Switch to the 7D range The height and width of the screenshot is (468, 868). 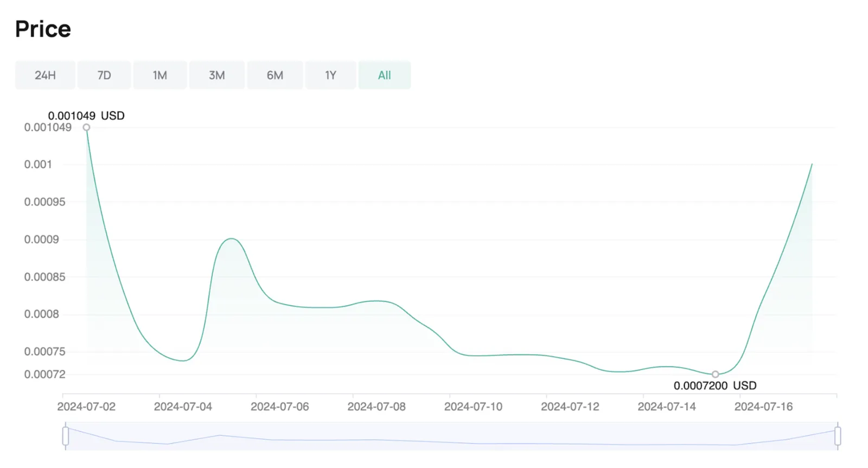tap(104, 75)
